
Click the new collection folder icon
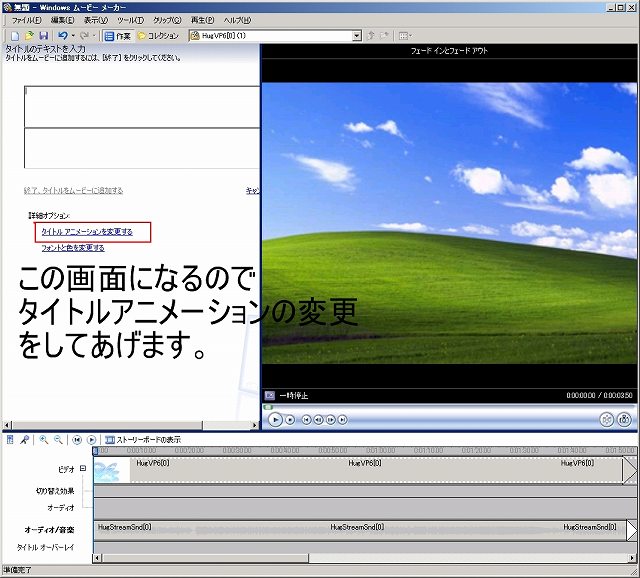coord(384,36)
